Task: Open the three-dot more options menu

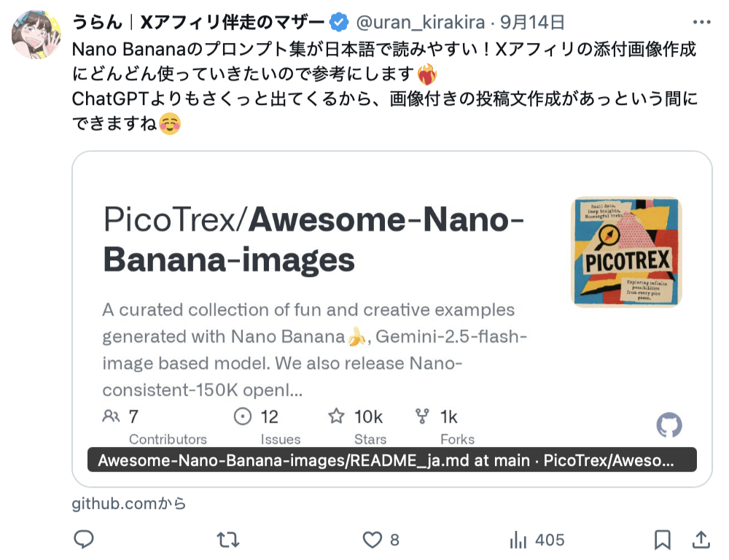Action: (701, 23)
